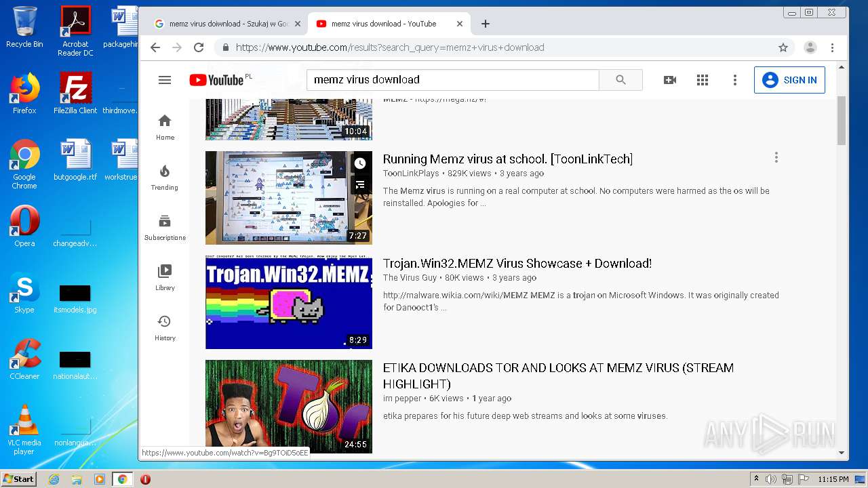Viewport: 868px width, 488px height.
Task: Select Google Chrome desktop shortcut
Action: tap(24, 164)
